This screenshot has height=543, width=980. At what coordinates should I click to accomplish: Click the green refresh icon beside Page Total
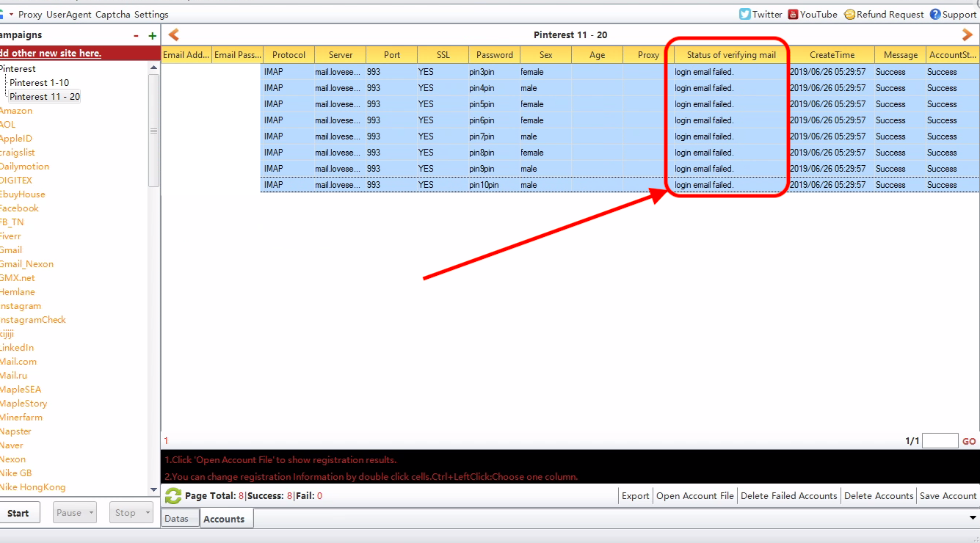point(173,496)
